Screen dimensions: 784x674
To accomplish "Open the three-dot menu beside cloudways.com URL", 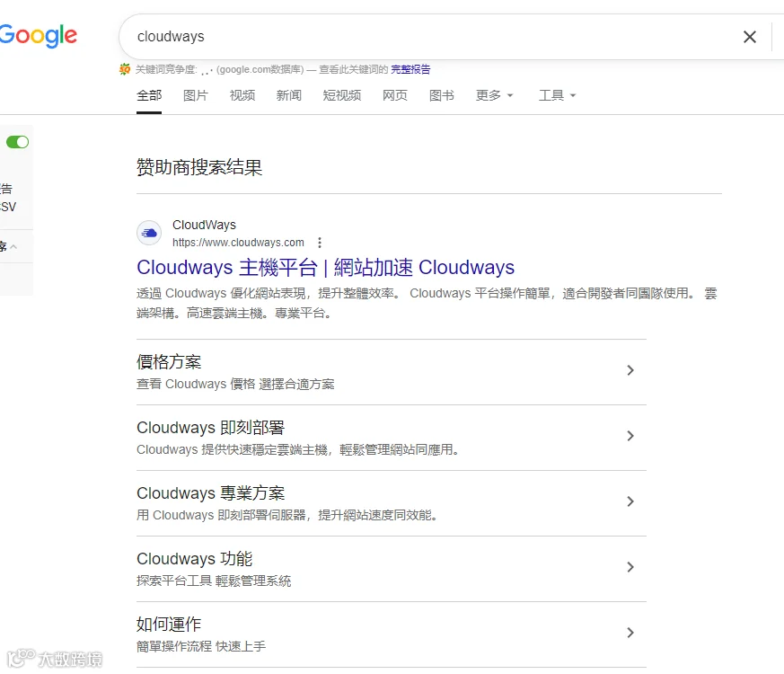I will tap(320, 243).
